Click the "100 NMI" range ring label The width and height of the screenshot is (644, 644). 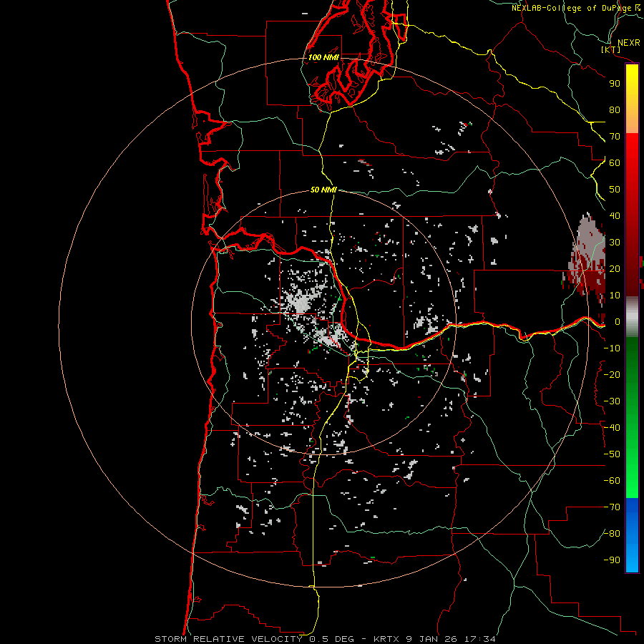tap(323, 57)
